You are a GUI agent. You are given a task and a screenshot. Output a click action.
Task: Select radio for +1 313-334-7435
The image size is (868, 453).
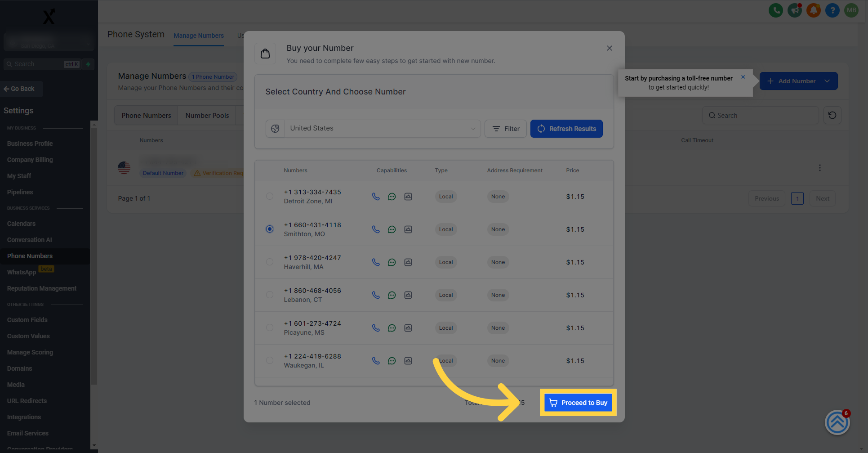point(270,196)
